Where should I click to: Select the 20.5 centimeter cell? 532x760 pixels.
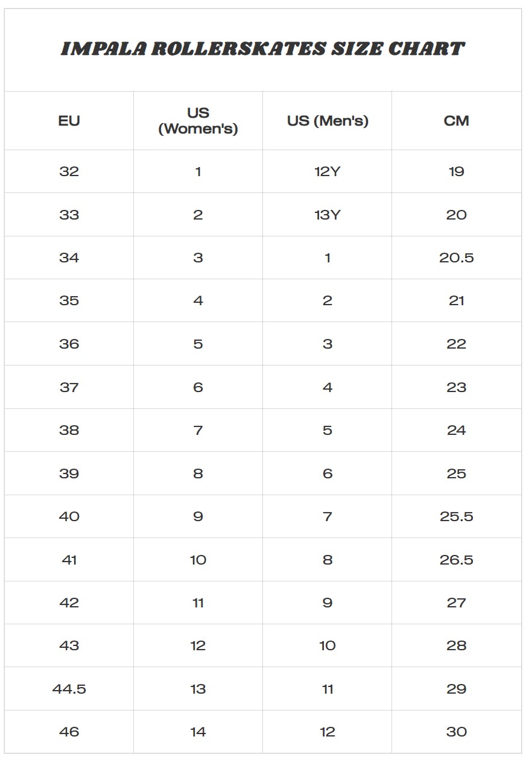point(457,258)
